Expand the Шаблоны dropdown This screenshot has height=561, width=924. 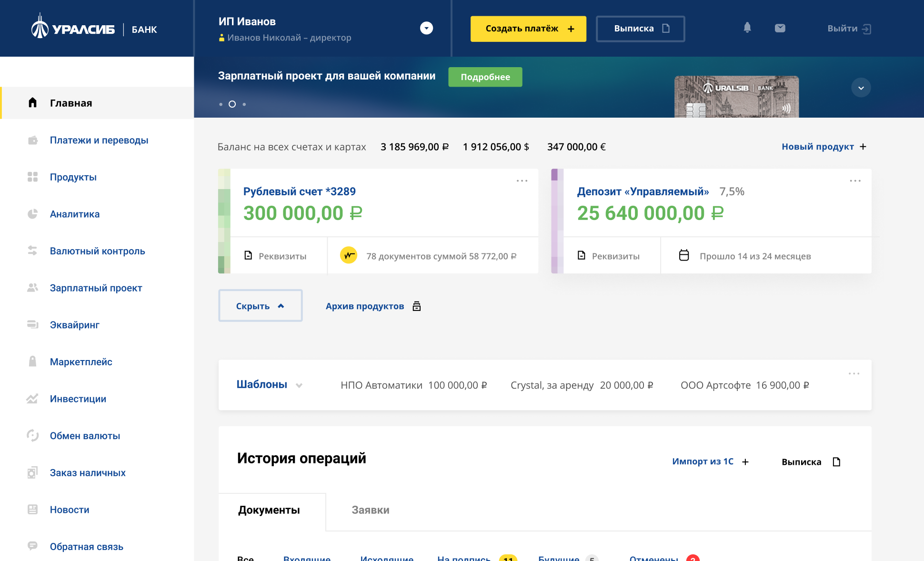pos(299,385)
